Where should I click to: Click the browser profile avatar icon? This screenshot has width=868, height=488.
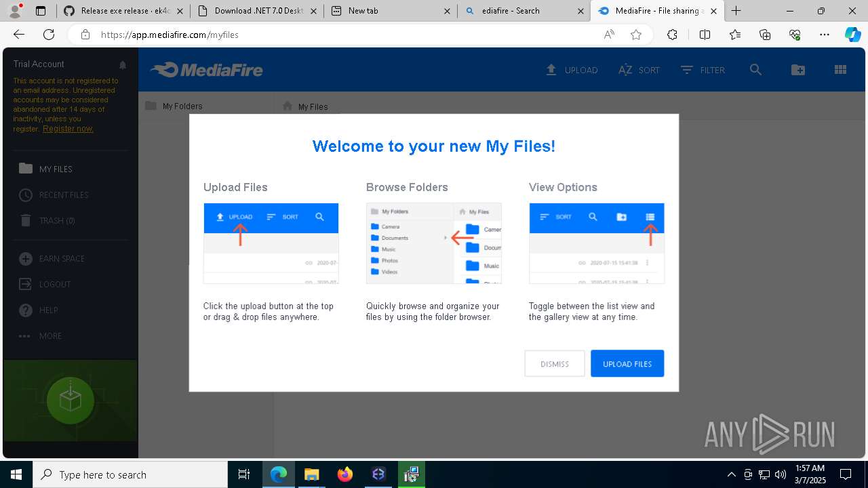[15, 11]
